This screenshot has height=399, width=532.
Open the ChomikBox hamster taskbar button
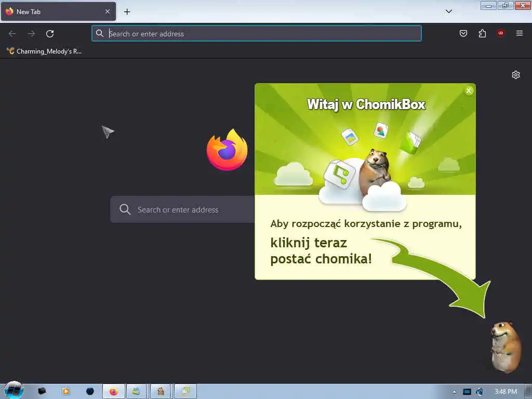[x=161, y=392]
